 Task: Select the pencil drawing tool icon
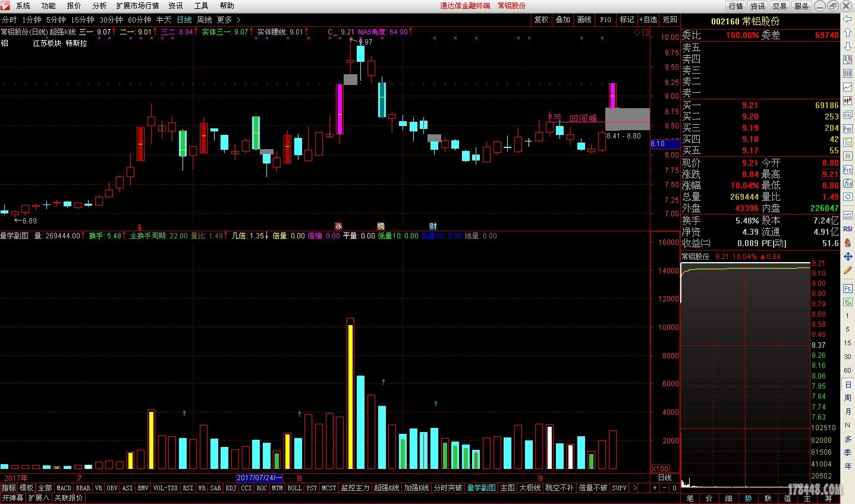848,270
